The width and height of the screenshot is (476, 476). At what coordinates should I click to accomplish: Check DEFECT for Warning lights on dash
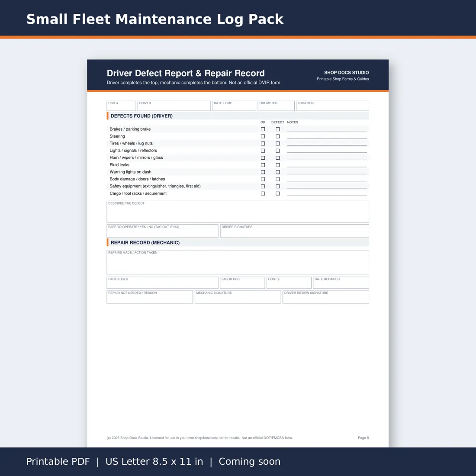[x=278, y=172]
